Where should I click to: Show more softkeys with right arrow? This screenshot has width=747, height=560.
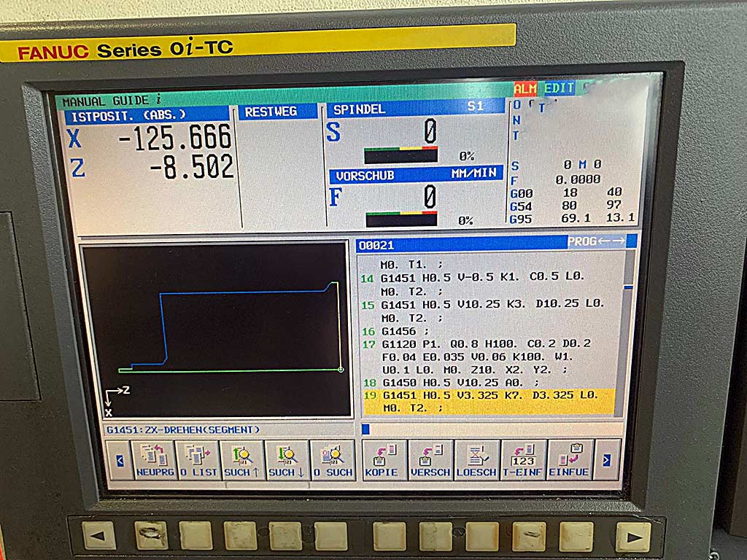[x=606, y=460]
